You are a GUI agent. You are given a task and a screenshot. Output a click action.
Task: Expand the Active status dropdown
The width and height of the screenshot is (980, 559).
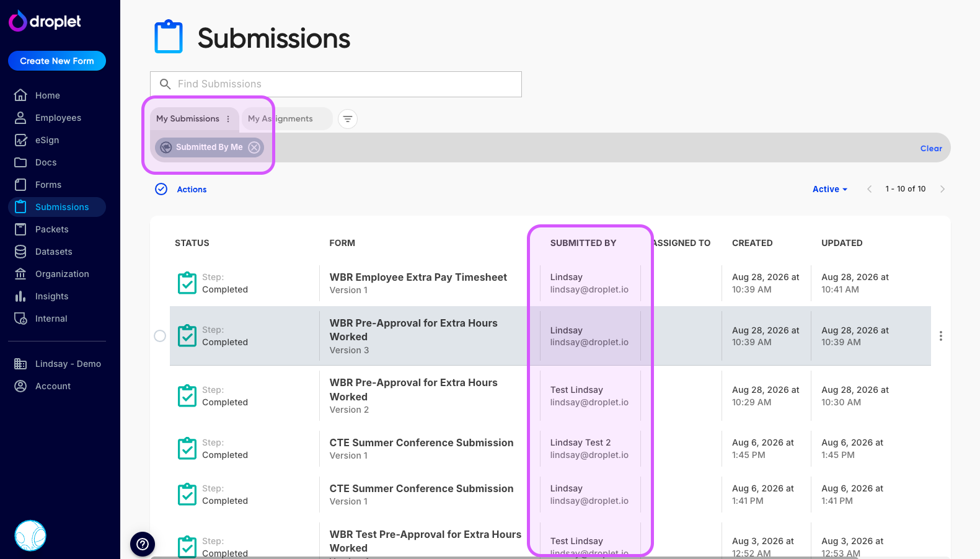(830, 189)
